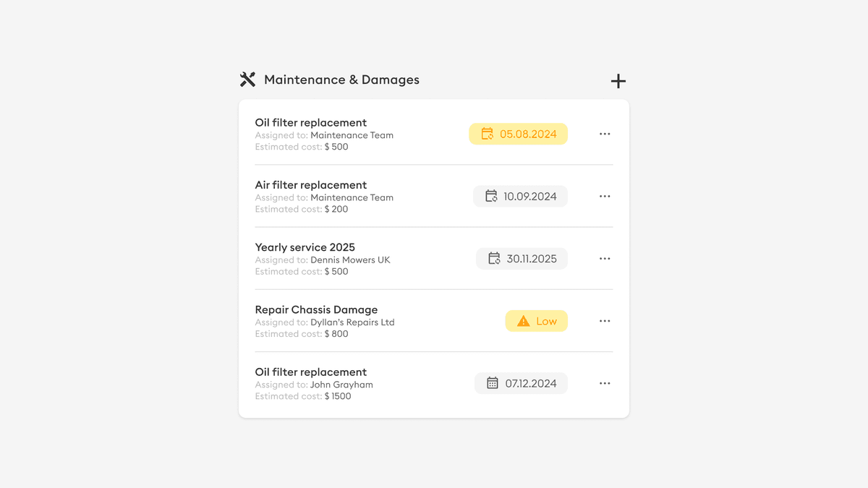Image resolution: width=868 pixels, height=488 pixels.
Task: Open options menu for Oil filter replacement task
Action: (605, 134)
